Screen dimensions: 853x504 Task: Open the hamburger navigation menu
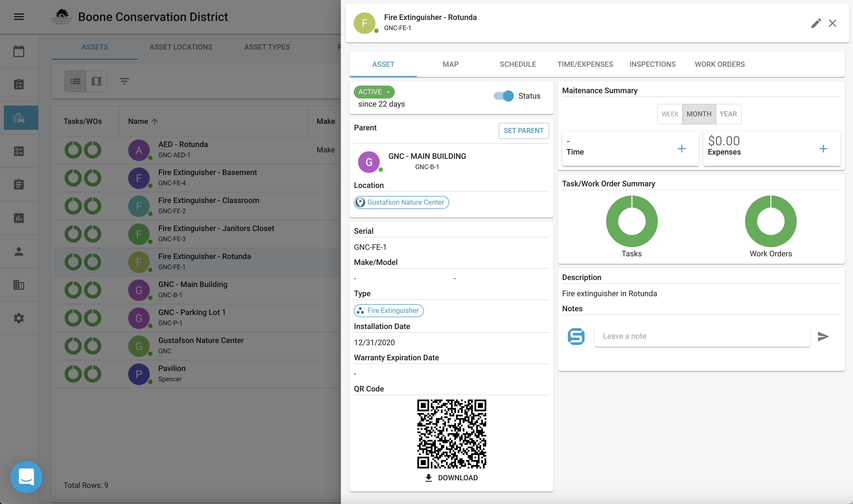click(19, 17)
